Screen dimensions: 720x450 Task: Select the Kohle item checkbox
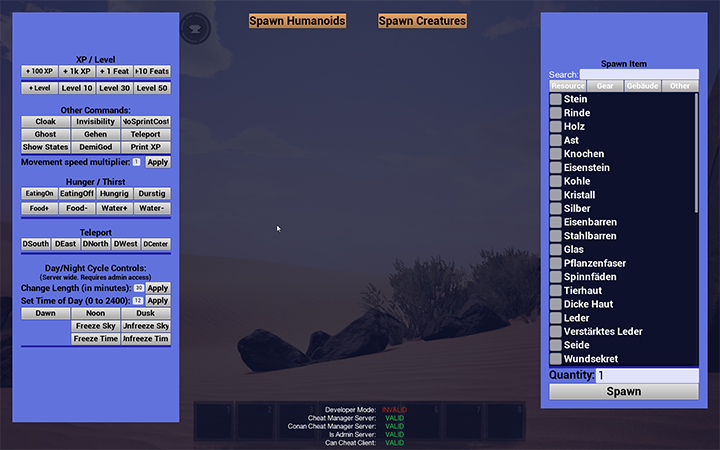pos(556,181)
